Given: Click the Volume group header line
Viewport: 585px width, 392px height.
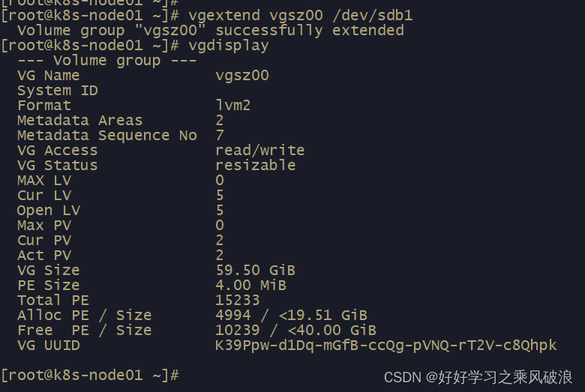Looking at the screenshot, I should [106, 60].
